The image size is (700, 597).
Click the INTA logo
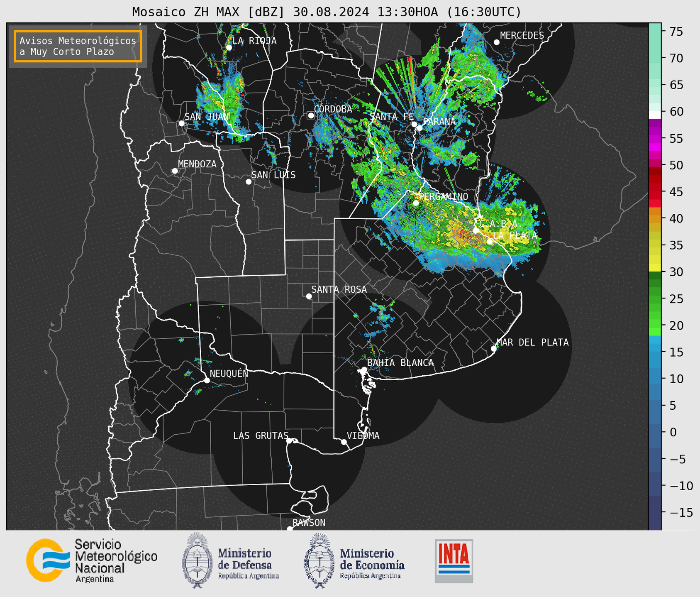(x=454, y=561)
